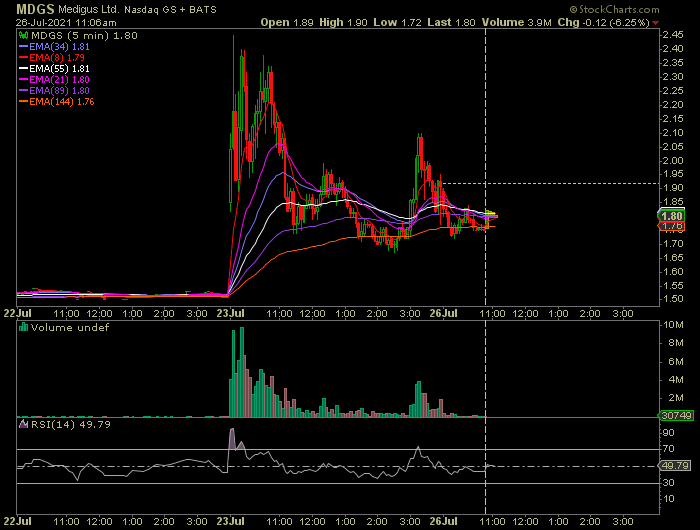Click the EMA(89) 1.80 legend entry
This screenshot has width=700, height=530.
(54, 91)
